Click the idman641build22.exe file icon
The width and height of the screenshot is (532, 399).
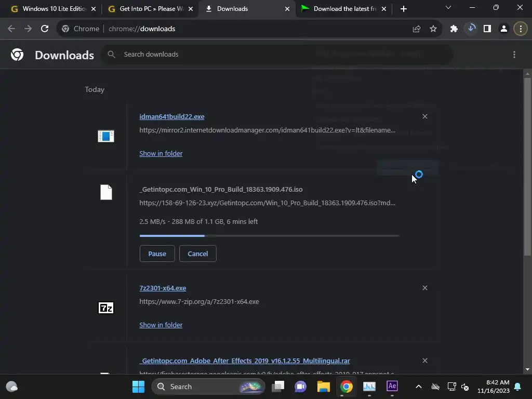[x=106, y=136]
